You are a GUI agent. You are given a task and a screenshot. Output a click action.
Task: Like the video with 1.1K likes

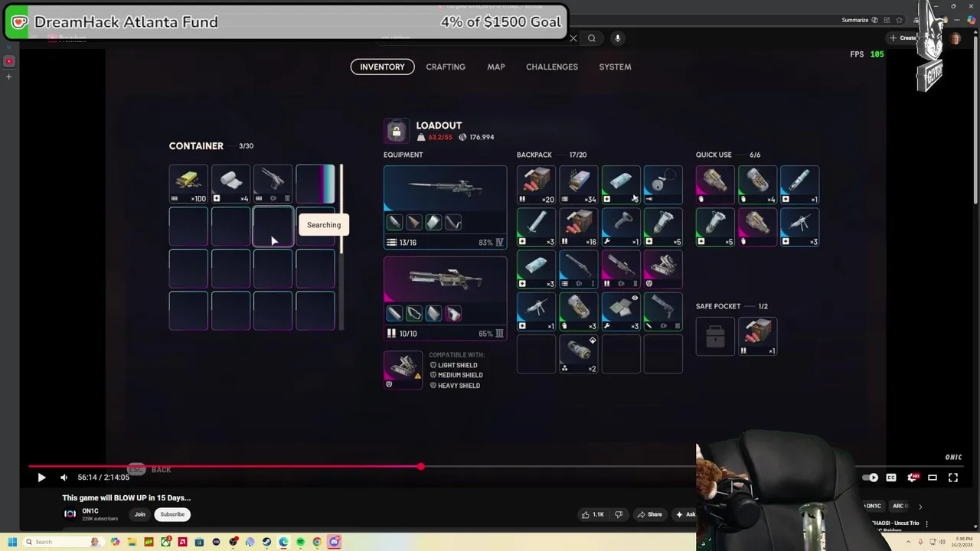click(593, 514)
